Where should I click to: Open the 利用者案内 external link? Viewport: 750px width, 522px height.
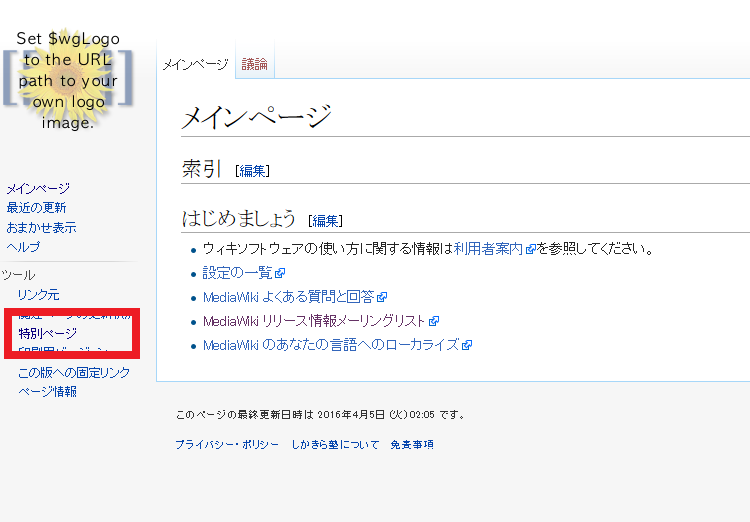(489, 248)
